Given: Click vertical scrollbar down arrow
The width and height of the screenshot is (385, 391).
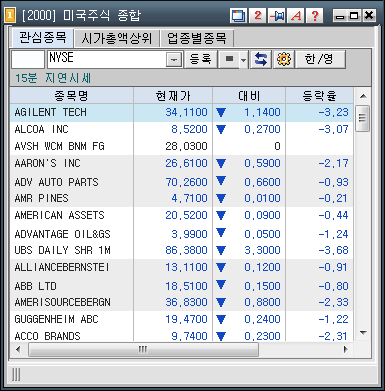Looking at the screenshot, I should coord(363,332).
